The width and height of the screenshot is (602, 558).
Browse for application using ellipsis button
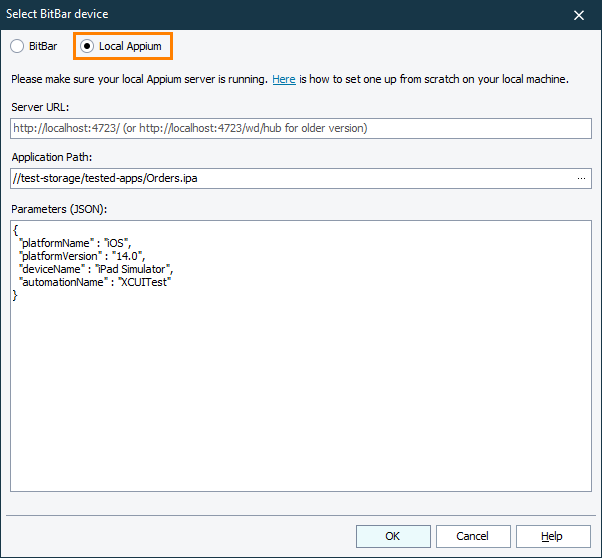click(581, 178)
